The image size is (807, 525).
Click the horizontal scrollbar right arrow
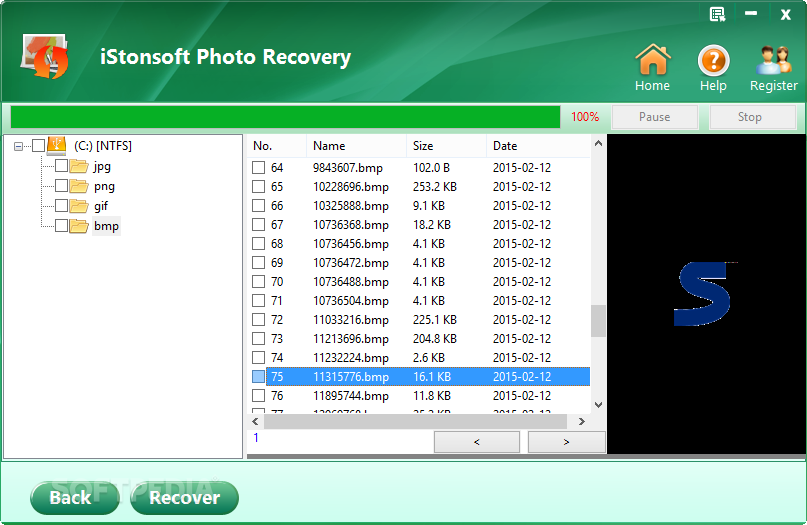(582, 422)
